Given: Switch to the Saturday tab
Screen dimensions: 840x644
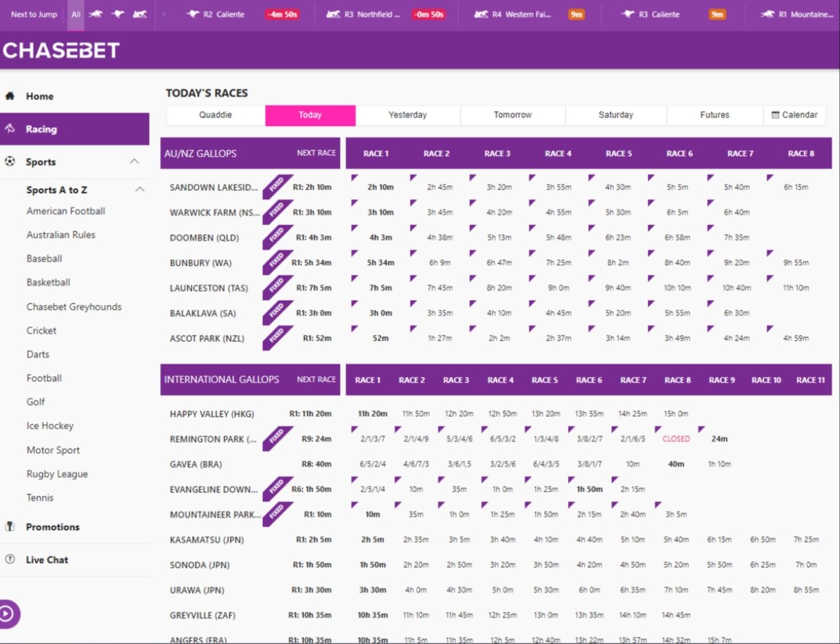Looking at the screenshot, I should [616, 115].
